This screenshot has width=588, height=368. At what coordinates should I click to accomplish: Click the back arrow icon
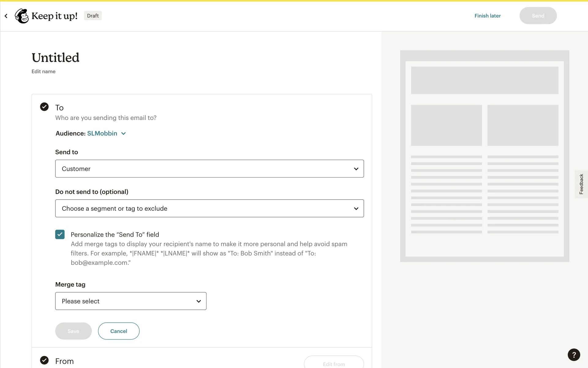point(6,16)
